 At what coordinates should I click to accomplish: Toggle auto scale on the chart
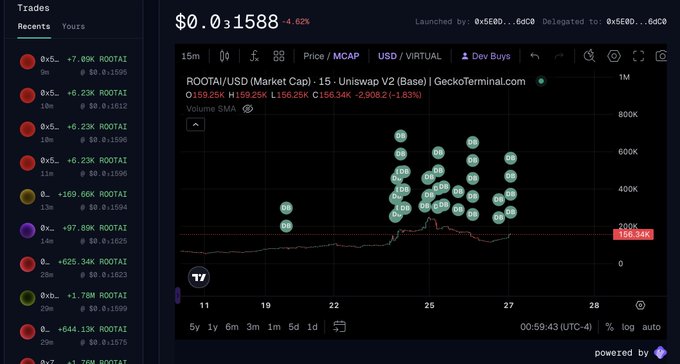click(651, 327)
